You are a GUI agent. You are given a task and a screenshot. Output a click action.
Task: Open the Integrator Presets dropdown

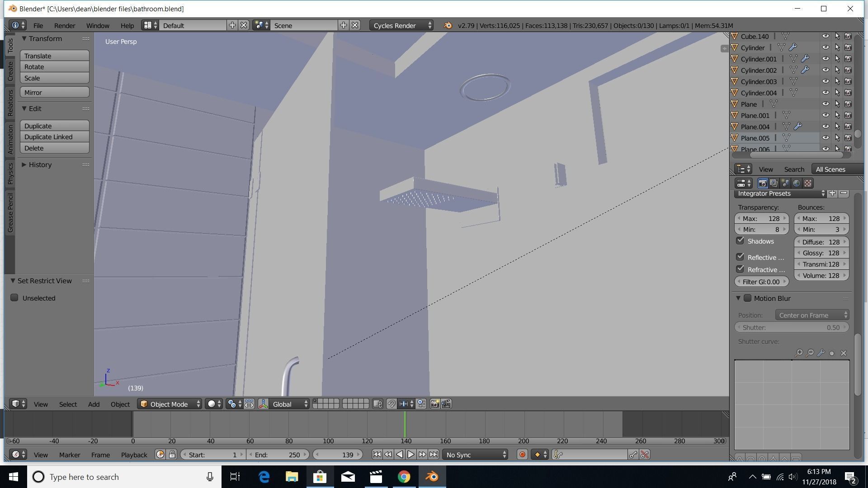[780, 193]
